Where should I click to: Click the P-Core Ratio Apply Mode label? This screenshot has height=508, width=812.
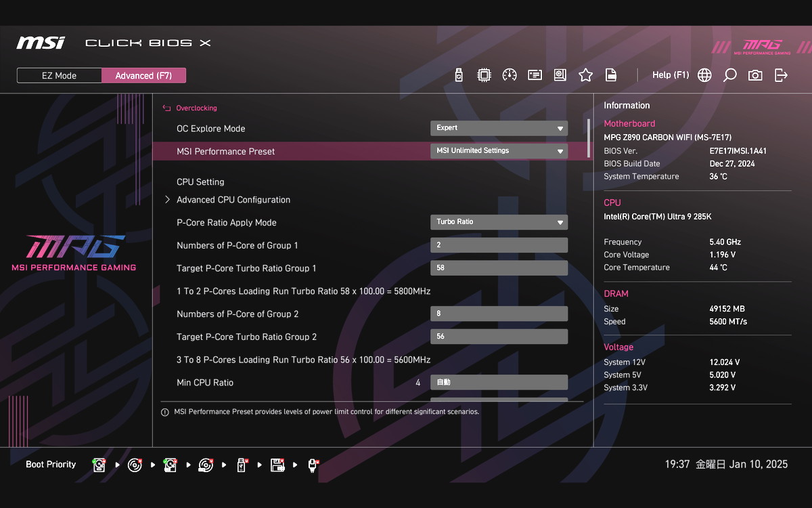(x=227, y=223)
